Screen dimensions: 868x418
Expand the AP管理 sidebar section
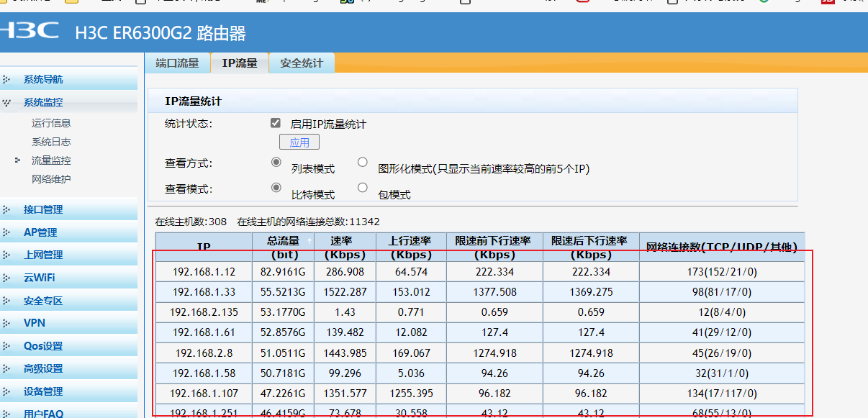[40, 232]
